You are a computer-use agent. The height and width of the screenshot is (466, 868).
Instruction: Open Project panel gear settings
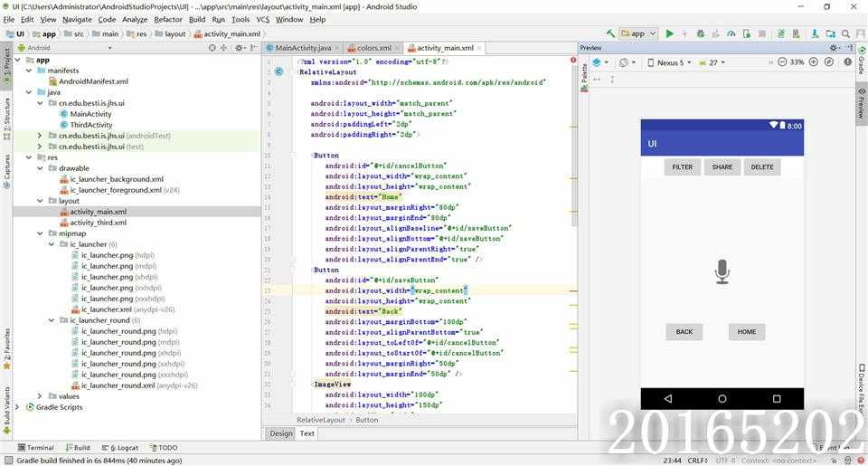[x=240, y=48]
